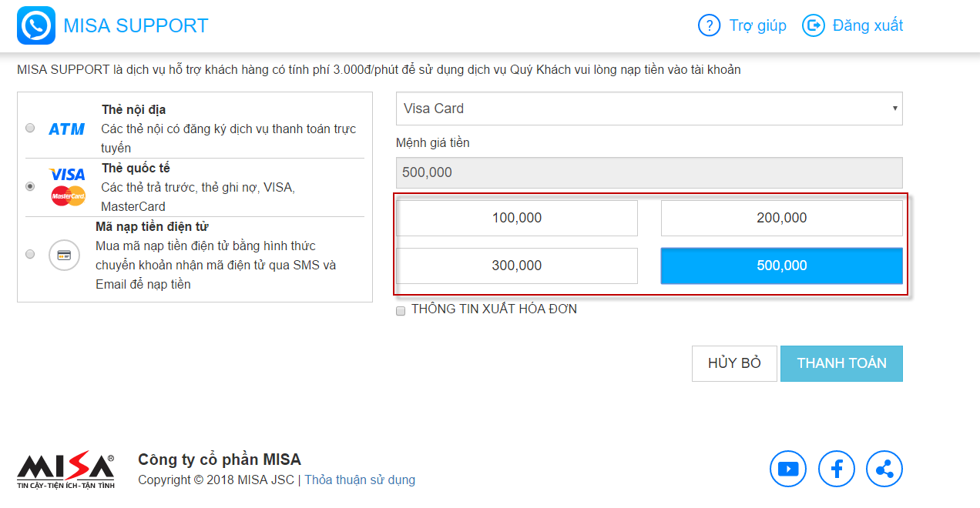Click the VISA MasterCard logo
The image size is (980, 508).
[x=68, y=187]
